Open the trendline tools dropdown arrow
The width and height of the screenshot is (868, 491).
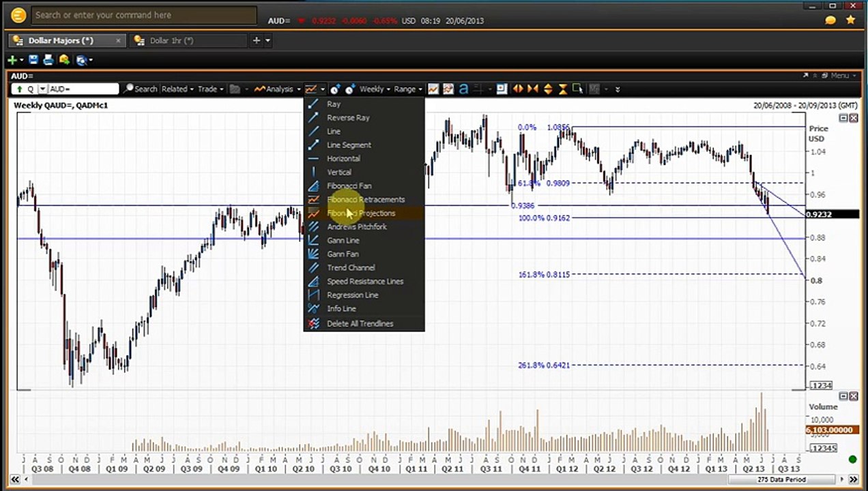(323, 89)
